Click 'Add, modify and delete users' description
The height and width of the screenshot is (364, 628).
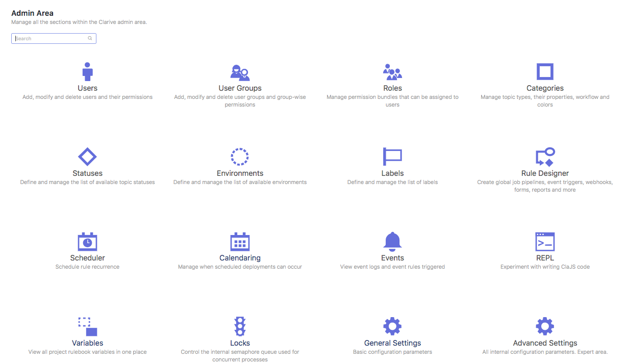pyautogui.click(x=87, y=97)
